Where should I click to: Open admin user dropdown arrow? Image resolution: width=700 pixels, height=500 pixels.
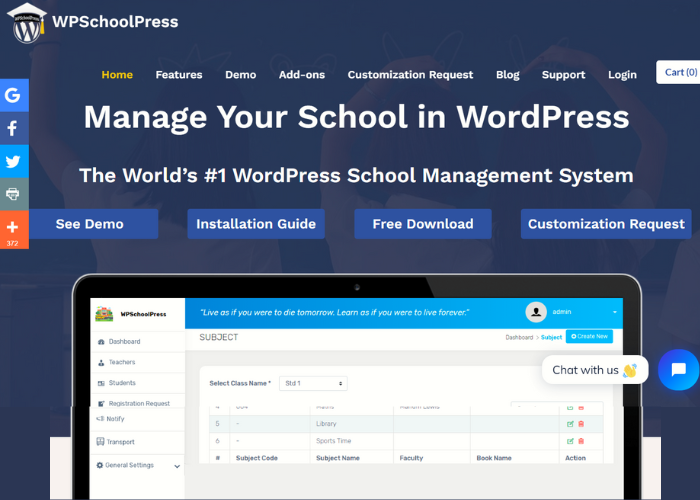point(615,312)
